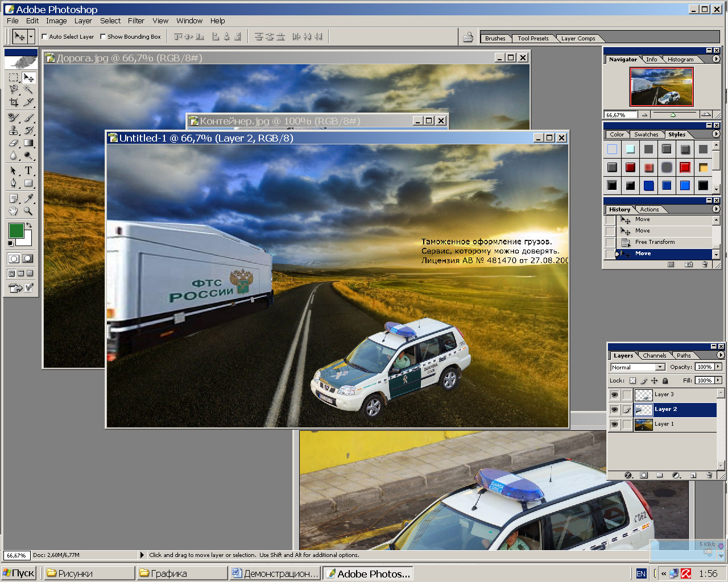The image size is (728, 582).
Task: Click foreground green color swatch
Action: point(16,230)
